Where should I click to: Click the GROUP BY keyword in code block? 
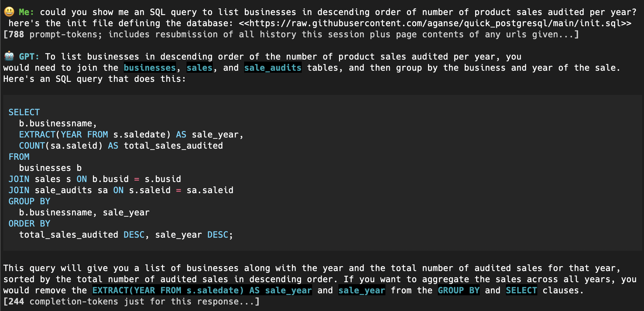pyautogui.click(x=29, y=201)
